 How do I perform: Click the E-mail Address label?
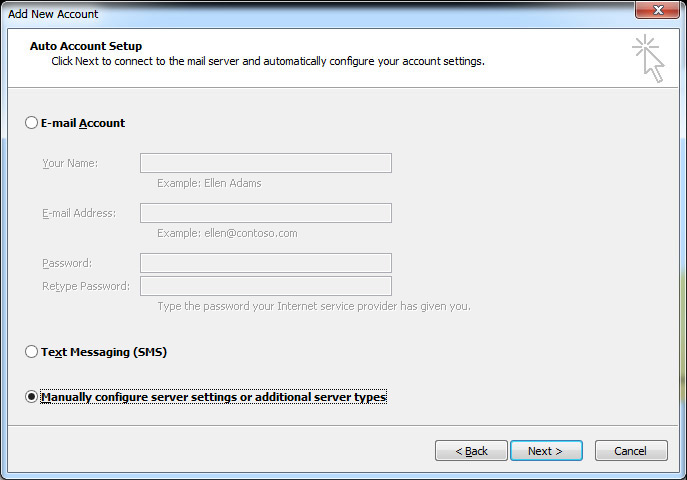point(79,213)
